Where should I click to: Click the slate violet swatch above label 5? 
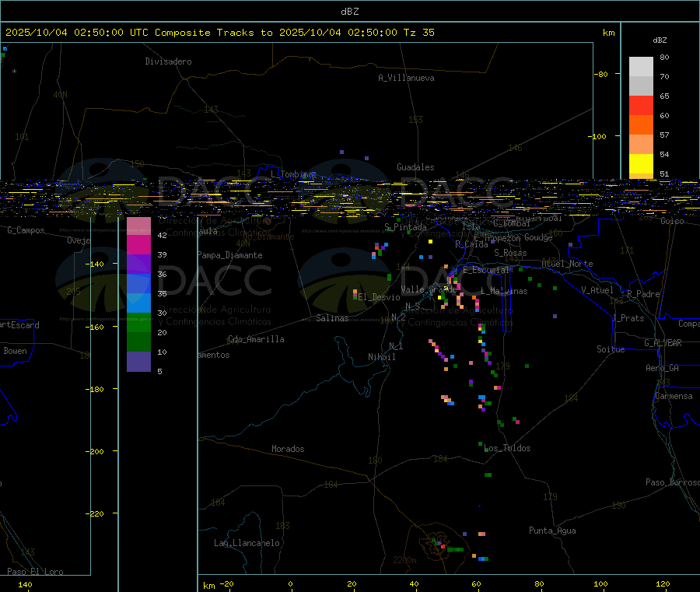[x=139, y=362]
